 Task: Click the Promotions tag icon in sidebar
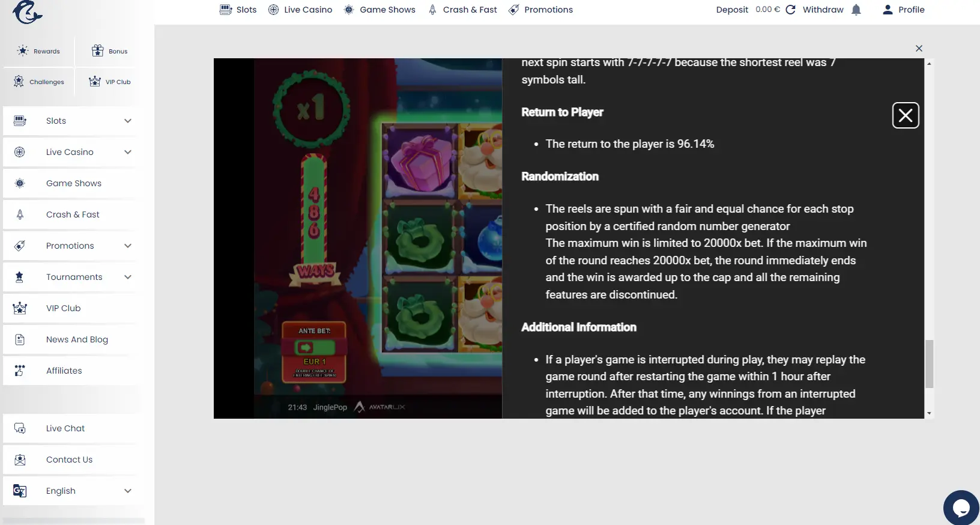(x=20, y=246)
